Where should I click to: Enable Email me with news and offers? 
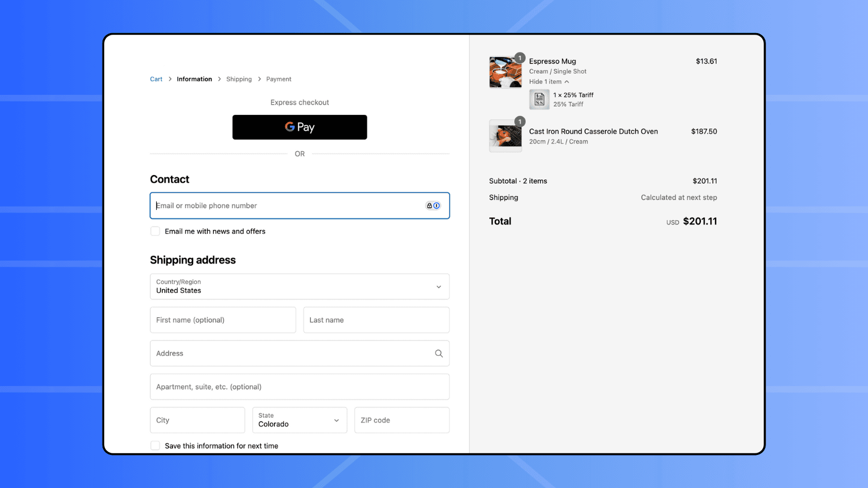(x=155, y=231)
